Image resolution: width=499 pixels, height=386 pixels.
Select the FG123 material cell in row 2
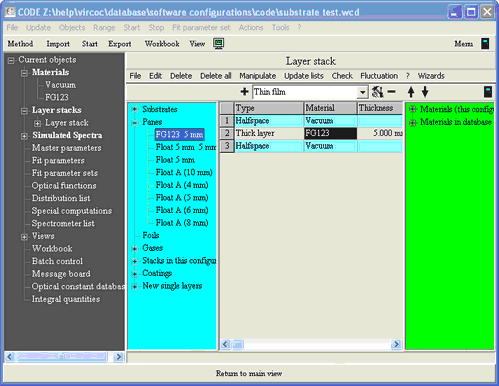pyautogui.click(x=330, y=133)
